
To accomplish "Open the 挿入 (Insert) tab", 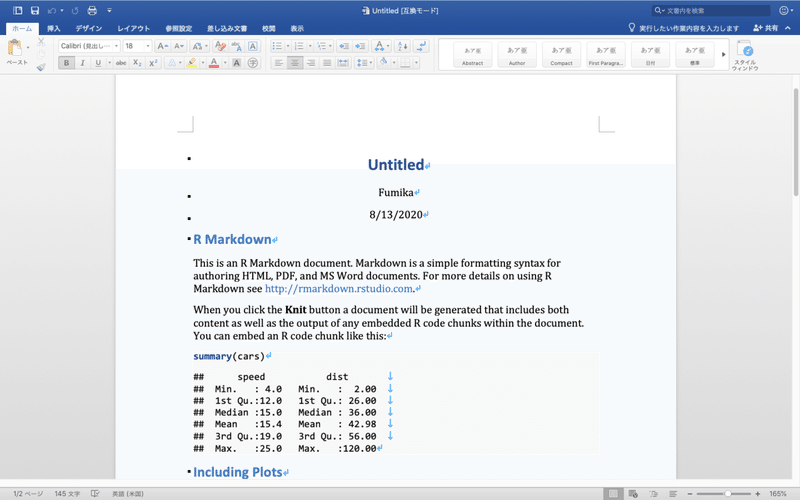I will pos(54,29).
